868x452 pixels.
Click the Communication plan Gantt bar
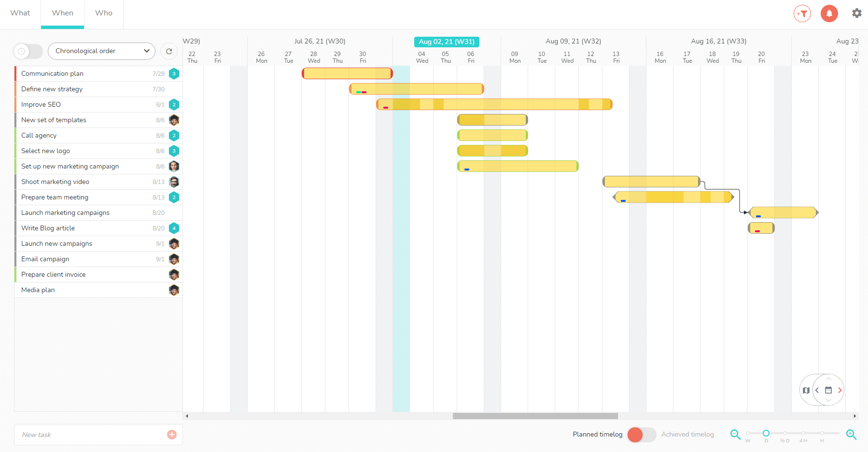[x=347, y=73]
